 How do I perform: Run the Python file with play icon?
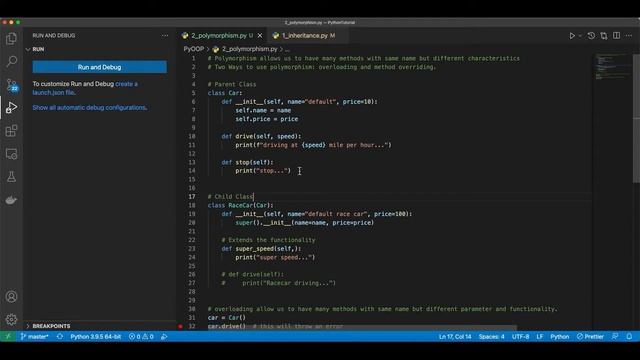[x=572, y=36]
